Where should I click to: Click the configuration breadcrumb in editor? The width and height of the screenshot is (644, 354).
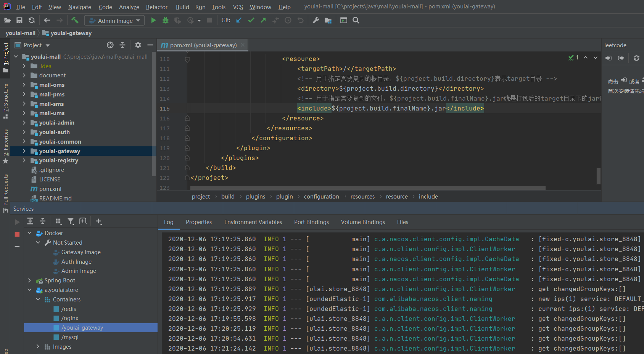click(x=321, y=197)
